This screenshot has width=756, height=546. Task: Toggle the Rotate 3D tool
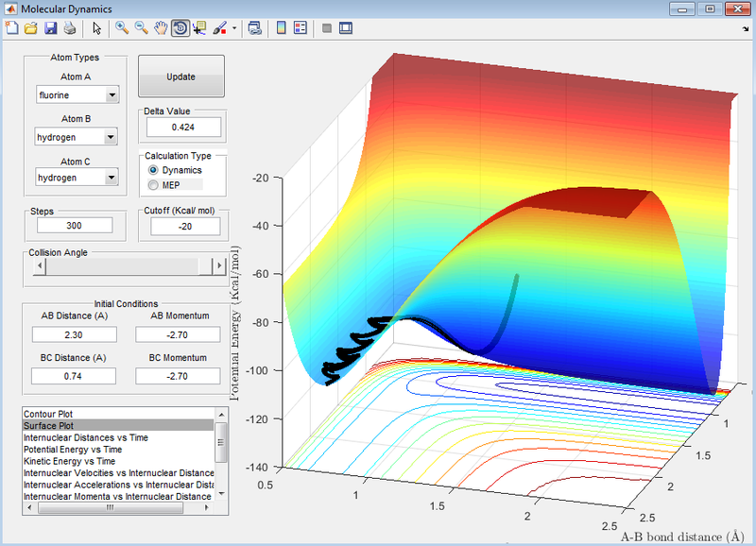[180, 28]
